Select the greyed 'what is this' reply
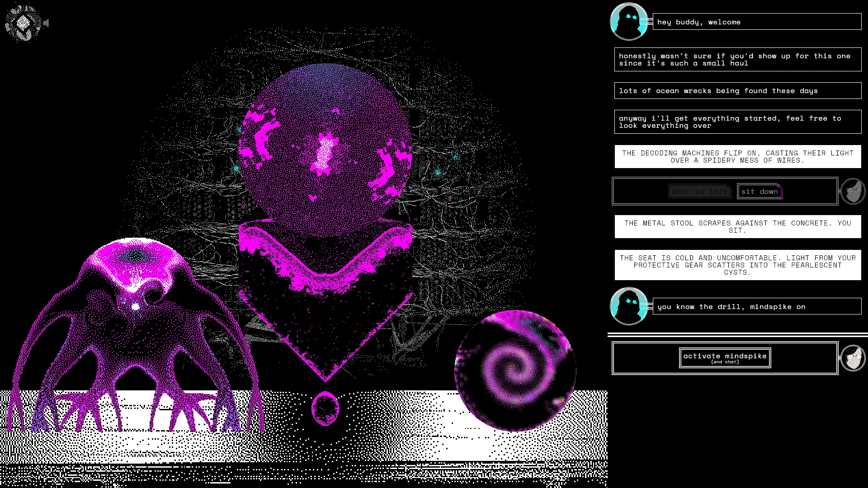This screenshot has height=488, width=868. pos(699,192)
